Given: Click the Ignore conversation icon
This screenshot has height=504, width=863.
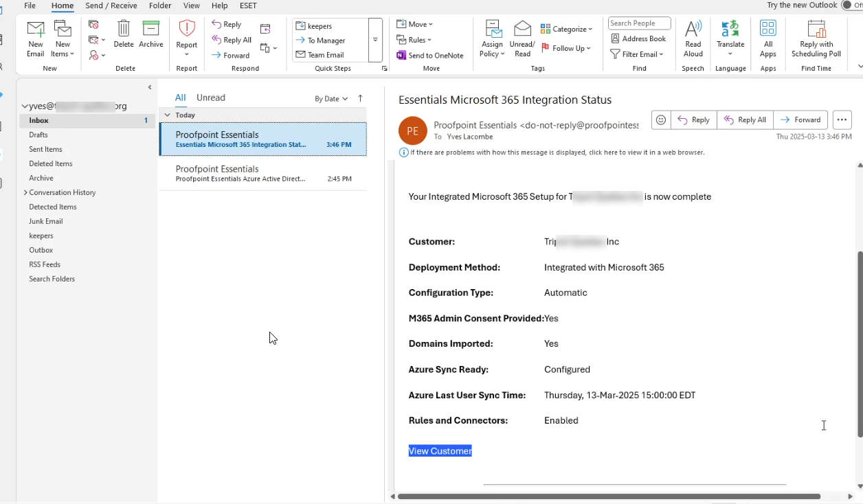Looking at the screenshot, I should 94,25.
